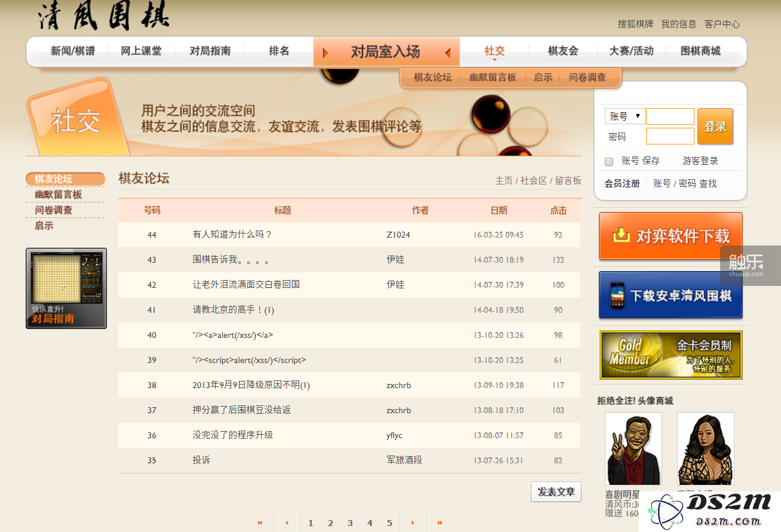Open post 围棋告诉我。。。。
This screenshot has height=532, width=781.
[232, 260]
